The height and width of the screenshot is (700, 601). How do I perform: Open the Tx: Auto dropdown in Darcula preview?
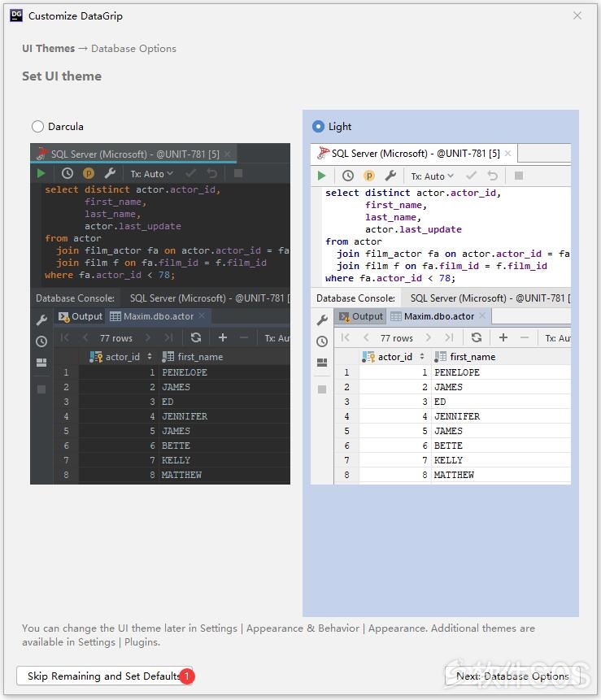tap(151, 174)
